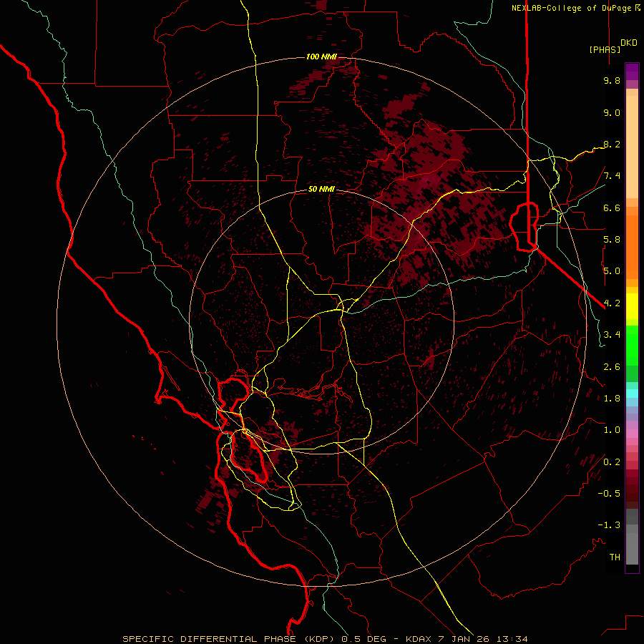Pick the cyan band of the color bar

[632, 394]
